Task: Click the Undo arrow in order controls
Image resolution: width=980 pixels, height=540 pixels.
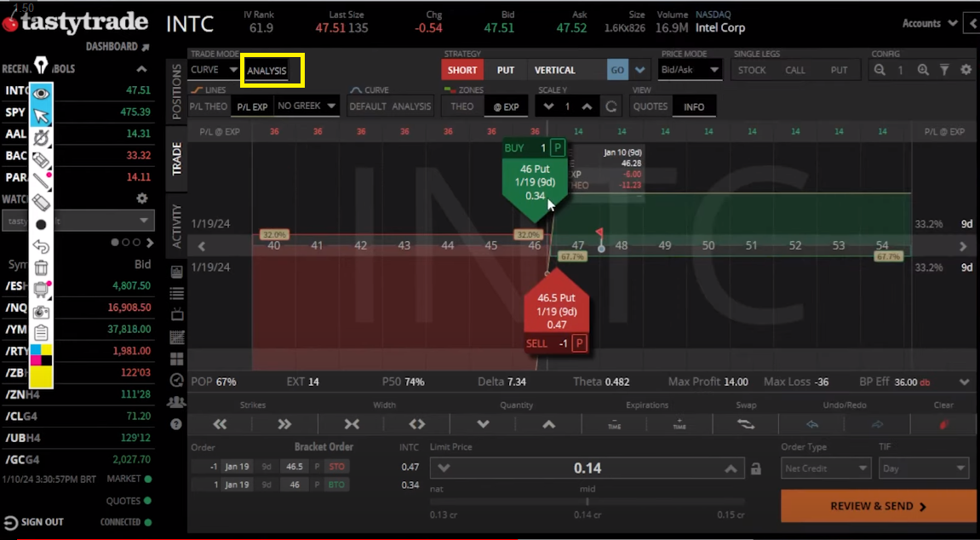Action: click(x=811, y=424)
